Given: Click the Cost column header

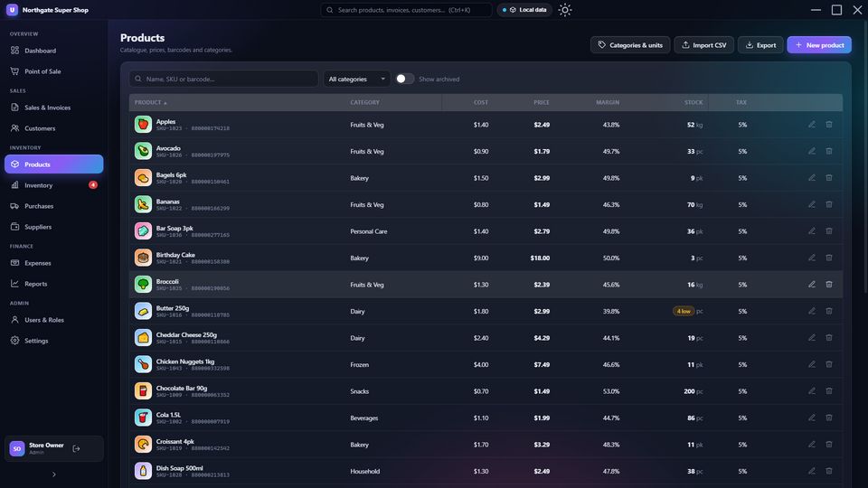Looking at the screenshot, I should pos(480,102).
